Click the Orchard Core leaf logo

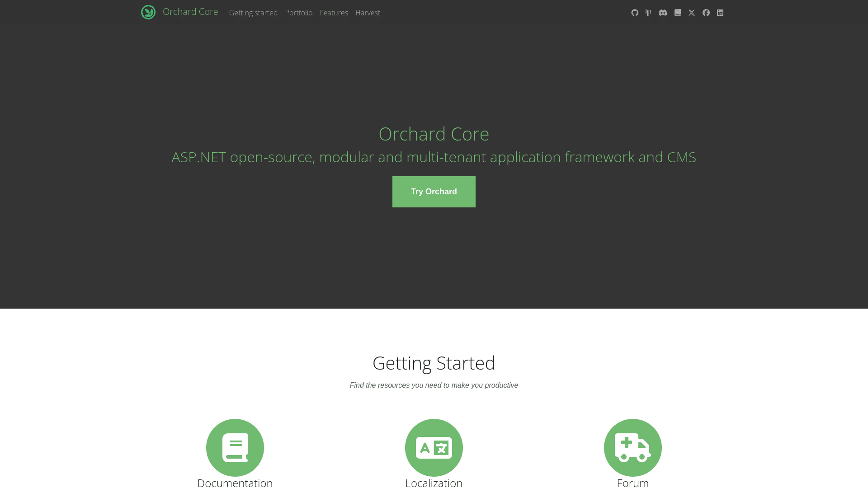[148, 12]
